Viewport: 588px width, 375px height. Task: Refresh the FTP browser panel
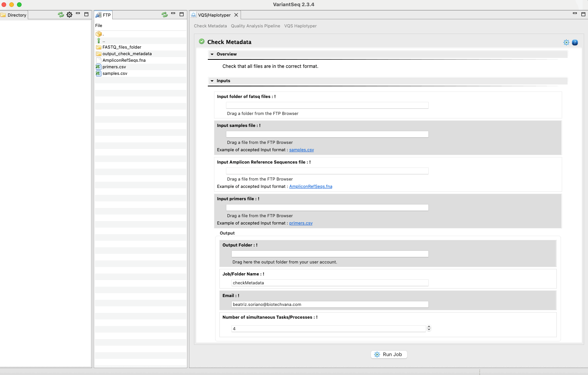(x=165, y=15)
